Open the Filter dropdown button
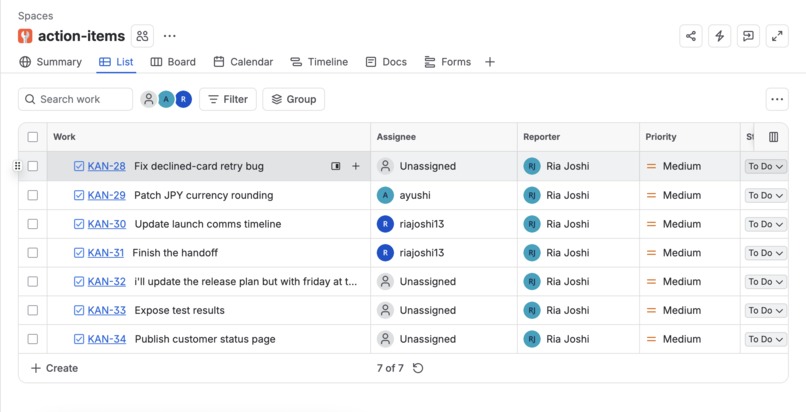This screenshot has height=412, width=806. tap(228, 99)
